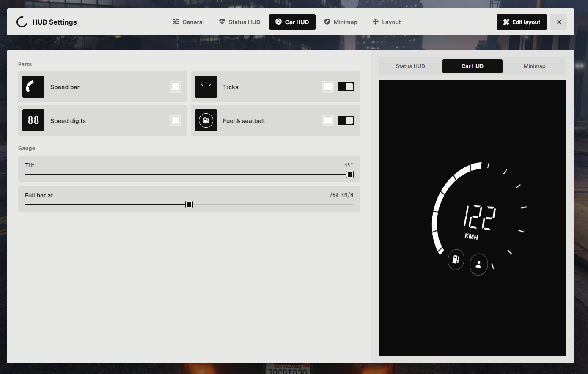Click the "KMH" unit label in preview
The image size is (588, 374).
click(471, 236)
